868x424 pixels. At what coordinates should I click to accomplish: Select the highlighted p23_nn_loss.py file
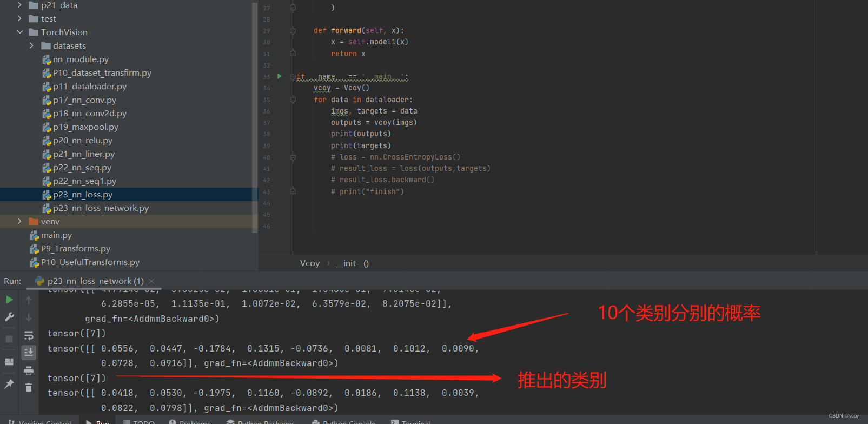pyautogui.click(x=83, y=194)
